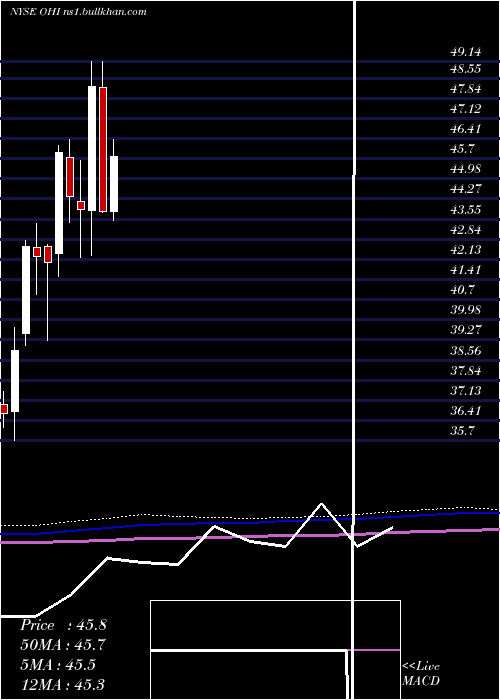Click the 42.13 price axis label
This screenshot has height=700, width=500.
(x=466, y=249)
